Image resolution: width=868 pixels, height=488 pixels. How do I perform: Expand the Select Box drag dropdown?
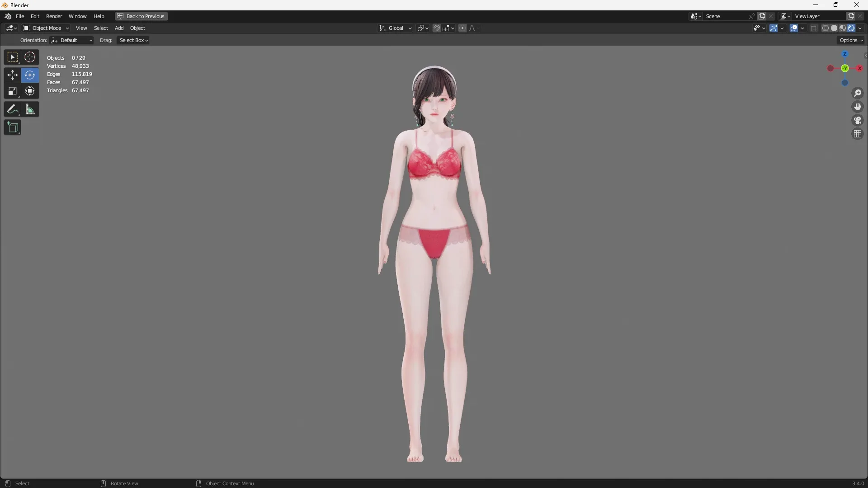[x=132, y=40]
